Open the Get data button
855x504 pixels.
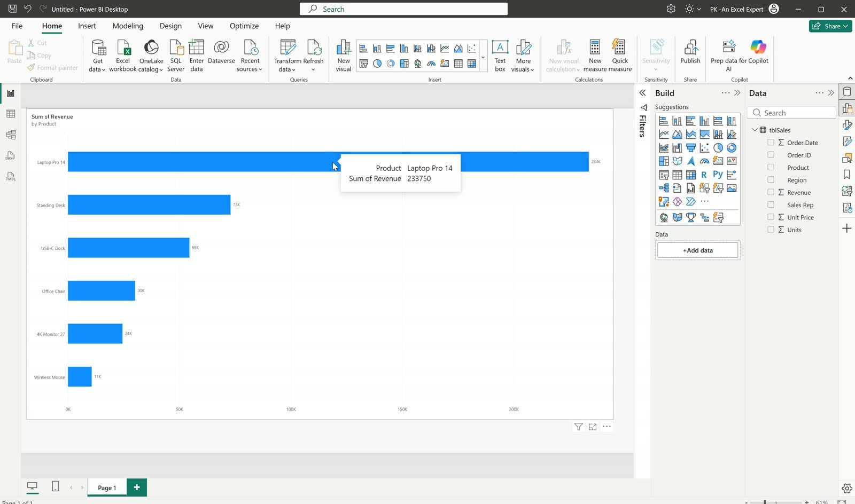pos(98,56)
